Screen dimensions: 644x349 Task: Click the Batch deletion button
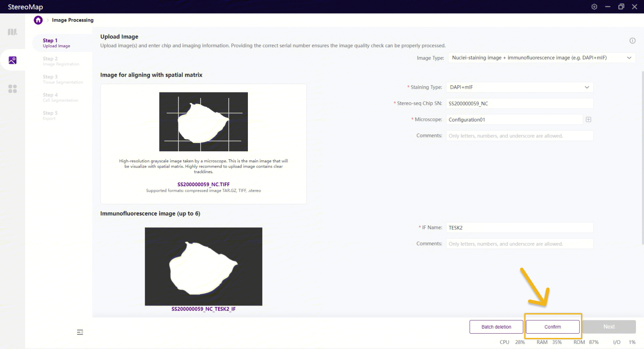(496, 327)
